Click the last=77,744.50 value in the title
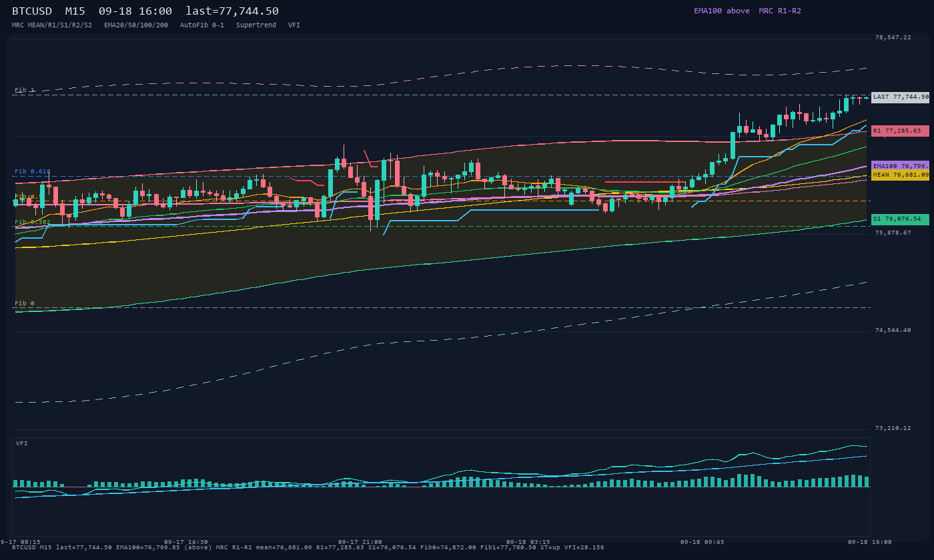The image size is (934, 560). [232, 11]
